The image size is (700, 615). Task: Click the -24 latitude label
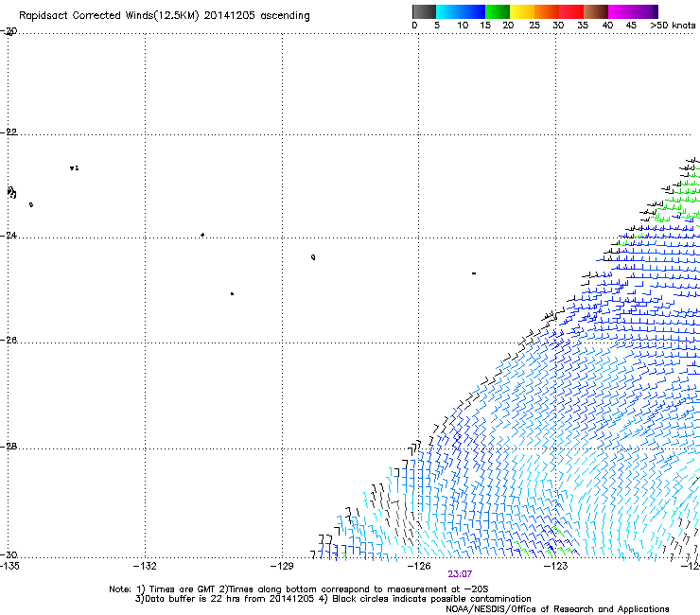[9, 236]
